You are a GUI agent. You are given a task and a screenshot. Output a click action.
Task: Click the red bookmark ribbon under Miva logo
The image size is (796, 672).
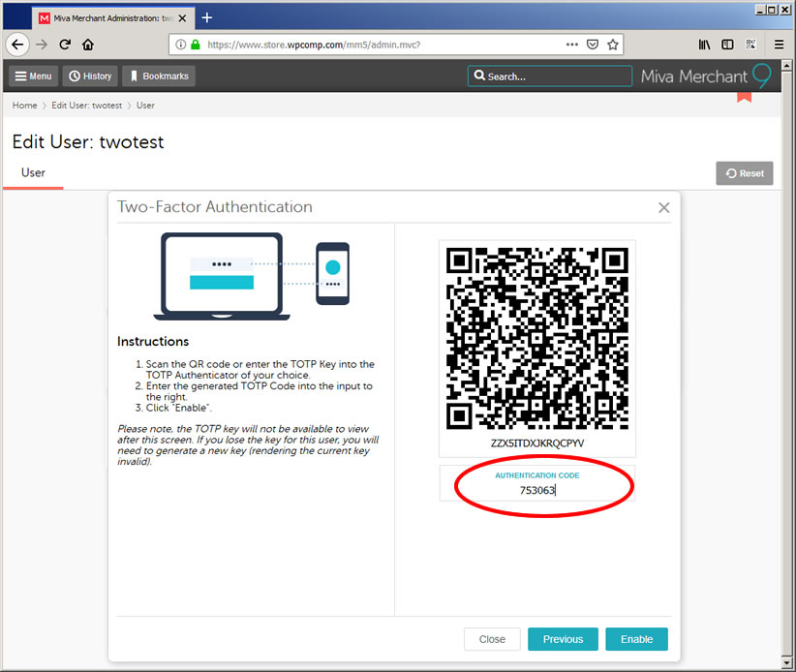744,96
